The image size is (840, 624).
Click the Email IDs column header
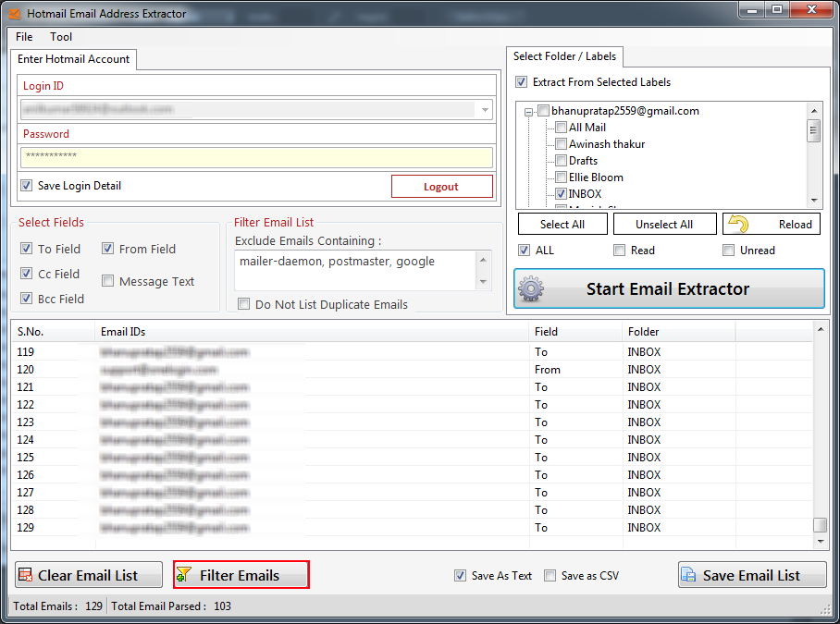pyautogui.click(x=312, y=332)
